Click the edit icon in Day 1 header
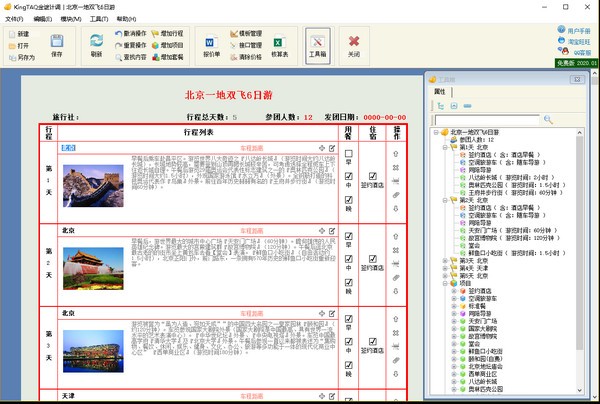Screen dimensions: 600x404 332,148
